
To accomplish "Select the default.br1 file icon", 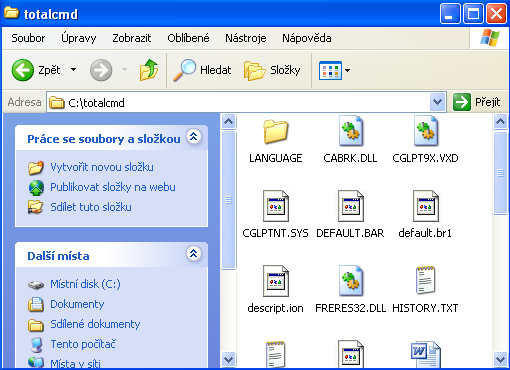I will coord(425,206).
